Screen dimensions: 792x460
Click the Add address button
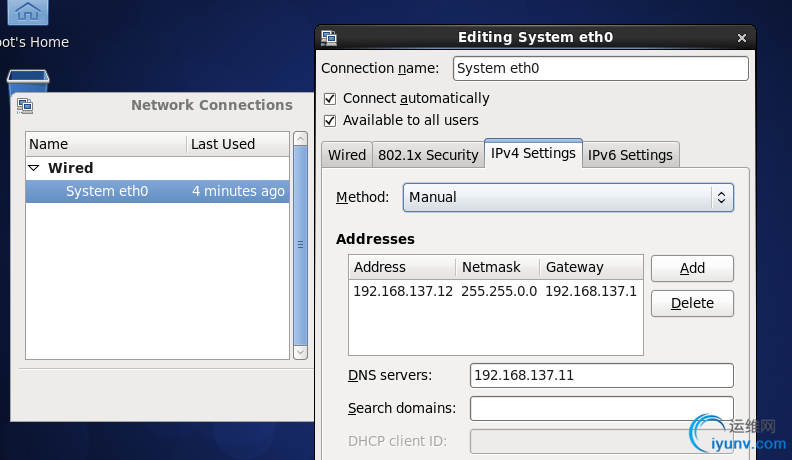692,268
